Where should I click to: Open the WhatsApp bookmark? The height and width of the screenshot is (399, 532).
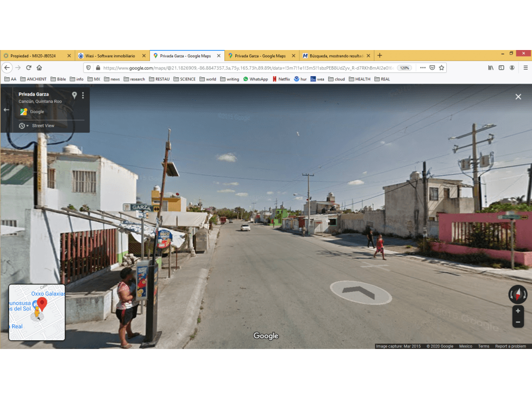pyautogui.click(x=255, y=79)
